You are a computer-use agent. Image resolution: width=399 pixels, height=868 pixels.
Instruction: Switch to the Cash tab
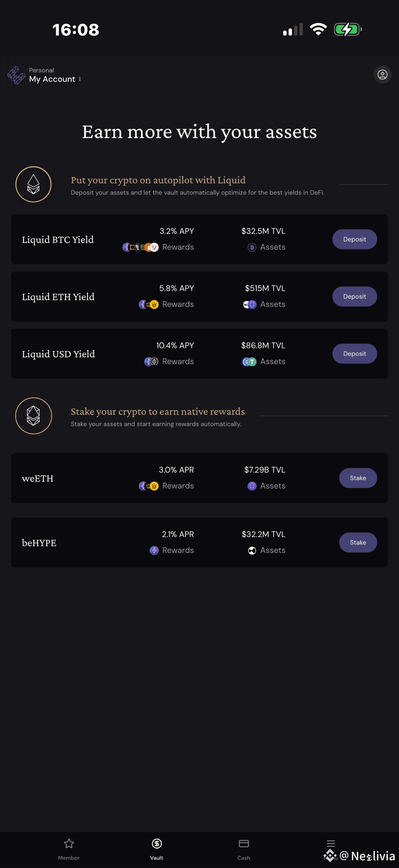pyautogui.click(x=244, y=849)
